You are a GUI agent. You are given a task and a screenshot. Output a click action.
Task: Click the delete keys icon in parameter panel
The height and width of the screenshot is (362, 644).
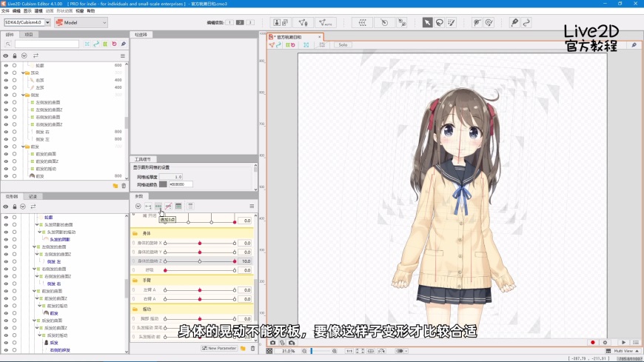tap(168, 207)
